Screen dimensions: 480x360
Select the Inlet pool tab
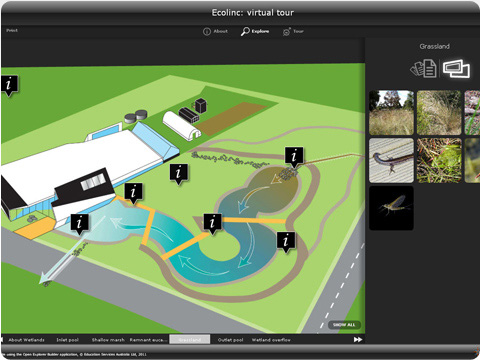click(67, 340)
